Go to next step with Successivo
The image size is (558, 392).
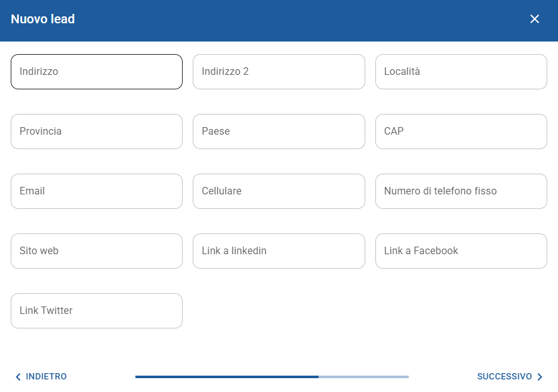505,376
